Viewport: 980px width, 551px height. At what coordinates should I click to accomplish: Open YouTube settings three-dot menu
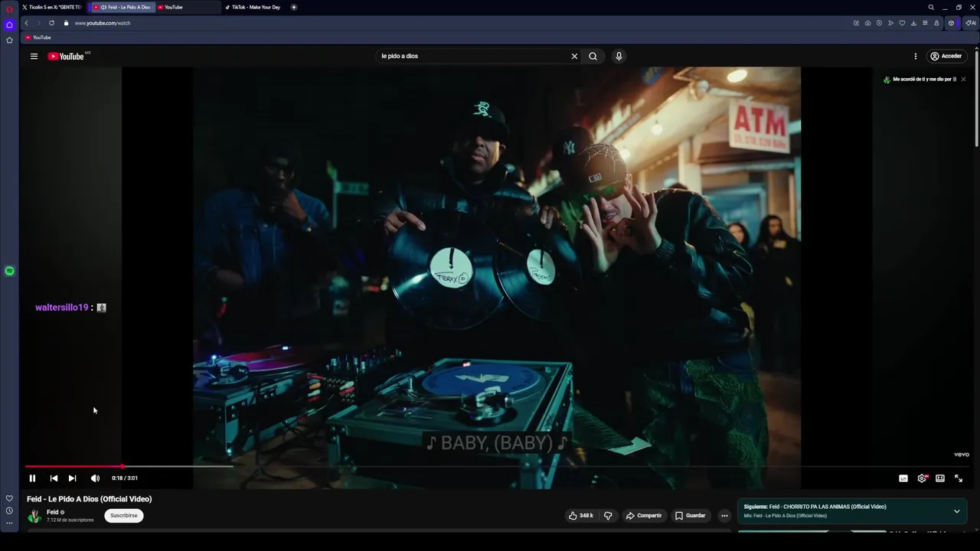(915, 56)
